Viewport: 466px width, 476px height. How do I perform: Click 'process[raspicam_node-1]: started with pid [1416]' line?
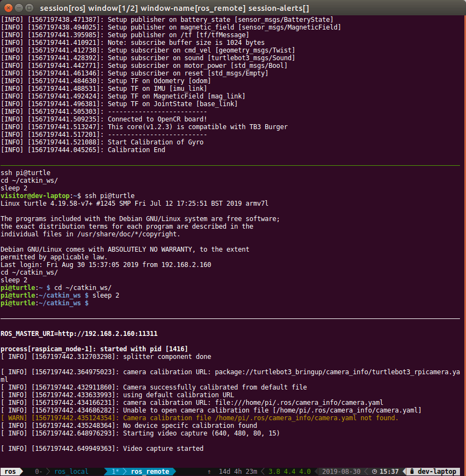(95, 349)
